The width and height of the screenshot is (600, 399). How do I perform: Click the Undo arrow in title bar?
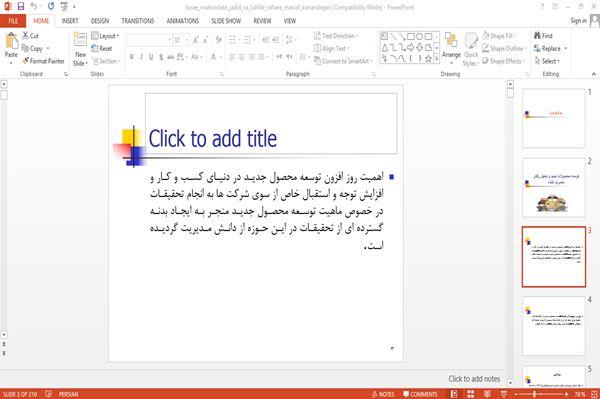(x=34, y=6)
